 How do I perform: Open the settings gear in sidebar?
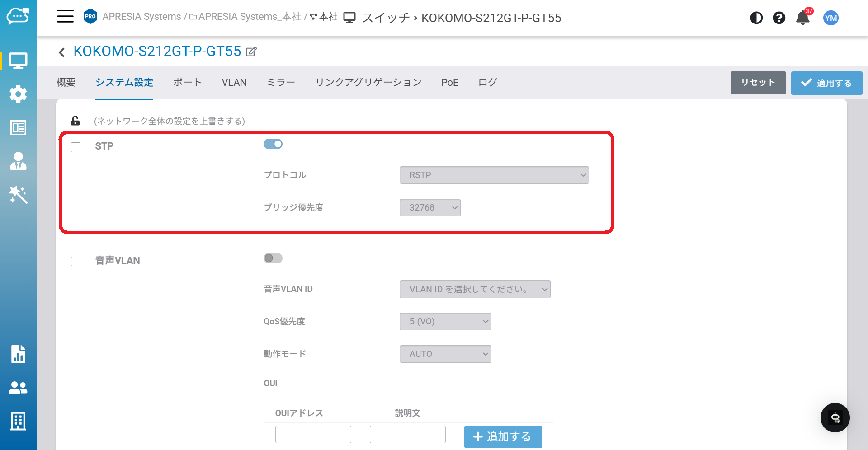click(x=18, y=94)
